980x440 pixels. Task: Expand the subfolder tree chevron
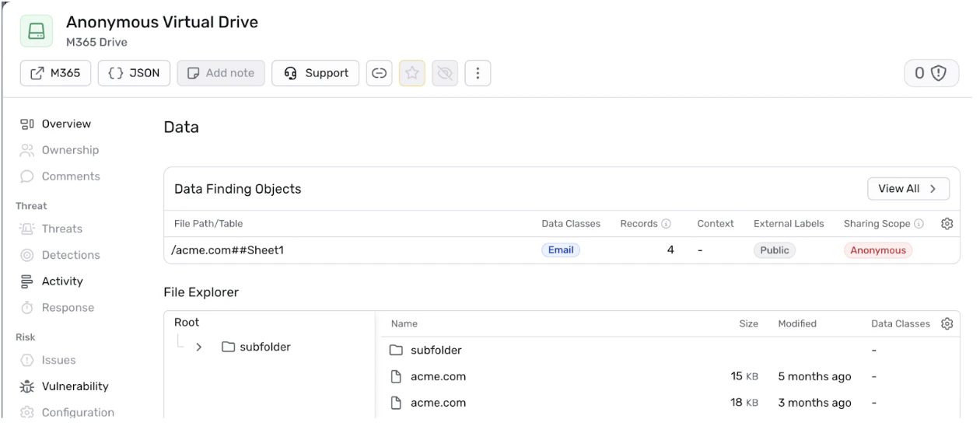point(200,347)
